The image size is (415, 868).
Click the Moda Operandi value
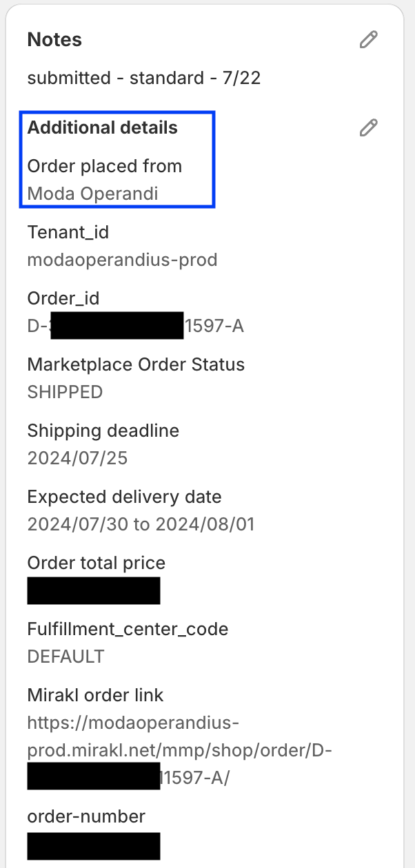tap(92, 194)
